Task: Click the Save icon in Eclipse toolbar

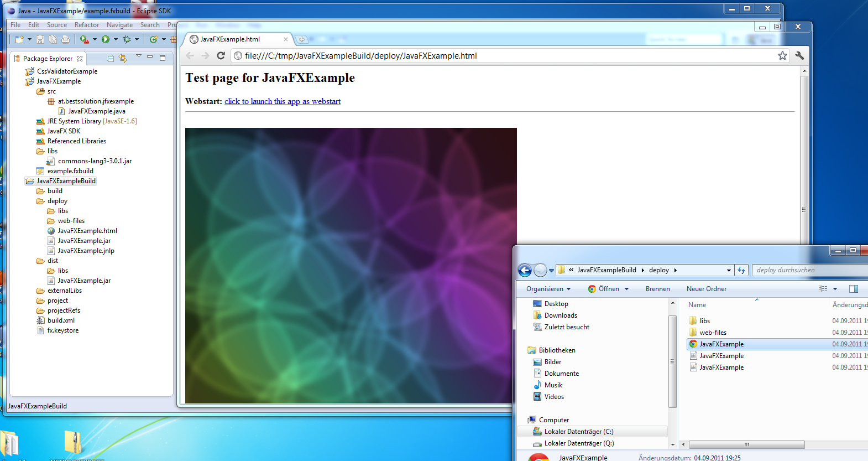Action: coord(40,39)
